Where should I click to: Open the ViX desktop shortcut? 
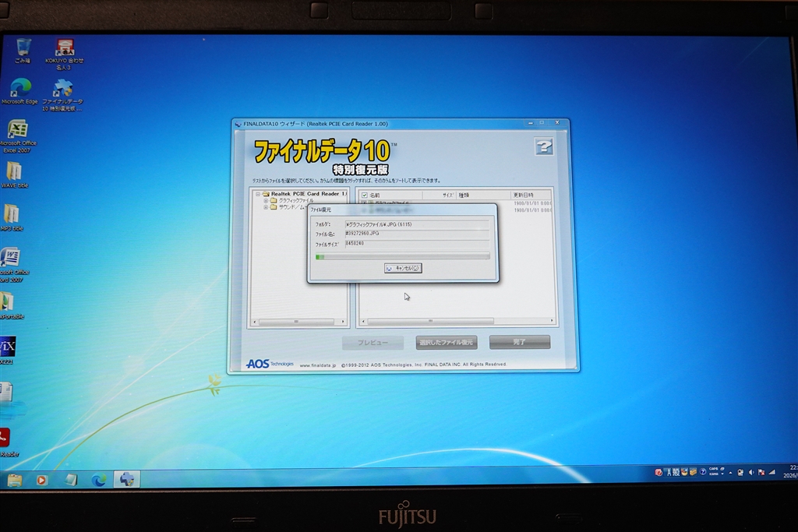pos(7,350)
